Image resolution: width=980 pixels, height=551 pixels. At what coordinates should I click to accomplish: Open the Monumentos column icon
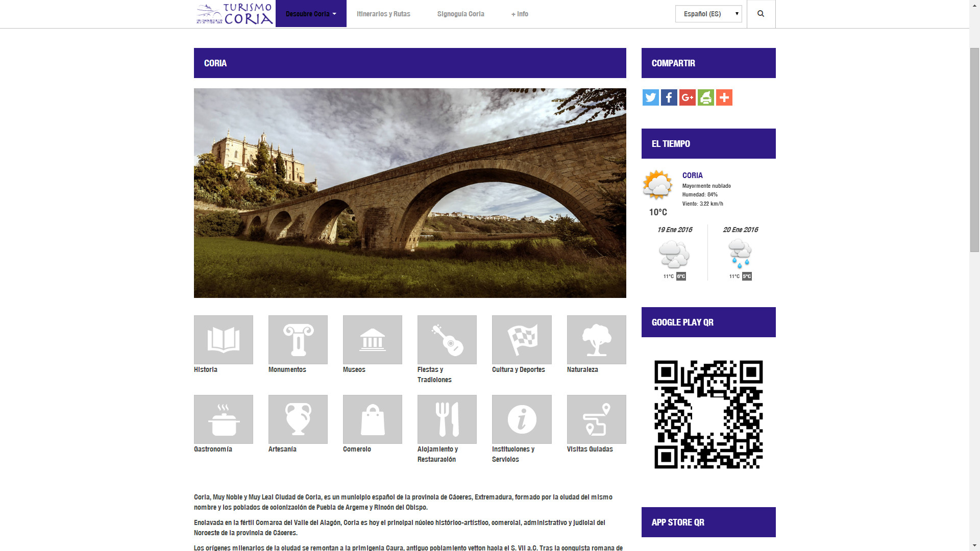pyautogui.click(x=298, y=339)
